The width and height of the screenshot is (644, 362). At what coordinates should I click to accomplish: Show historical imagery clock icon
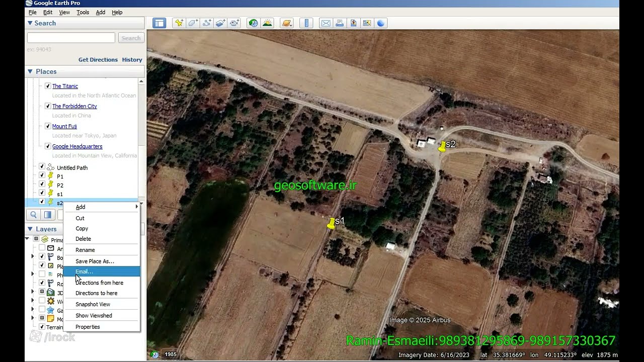(253, 23)
